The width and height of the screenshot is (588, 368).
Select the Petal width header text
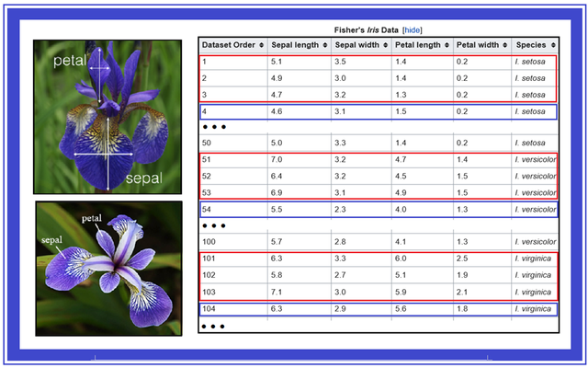pos(478,45)
